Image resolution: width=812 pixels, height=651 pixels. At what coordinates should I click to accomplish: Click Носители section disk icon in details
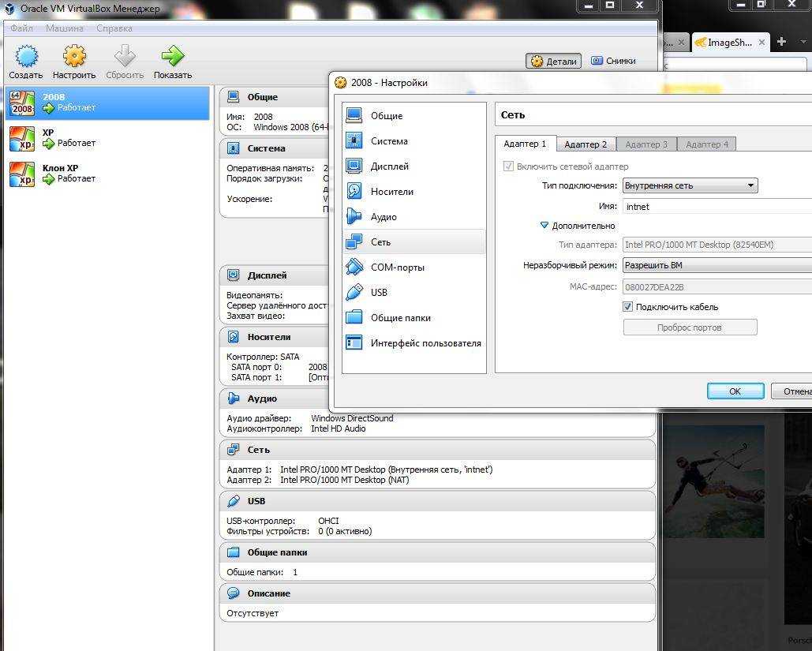pos(234,337)
